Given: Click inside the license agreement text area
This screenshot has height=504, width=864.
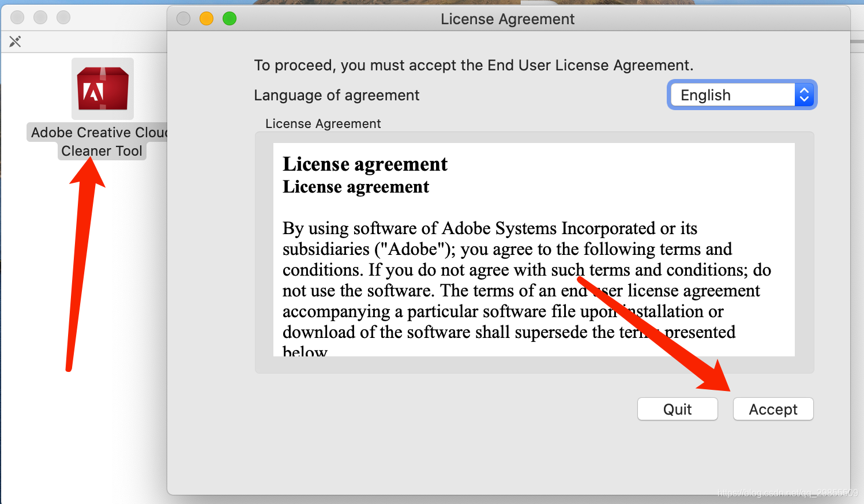Looking at the screenshot, I should [534, 249].
